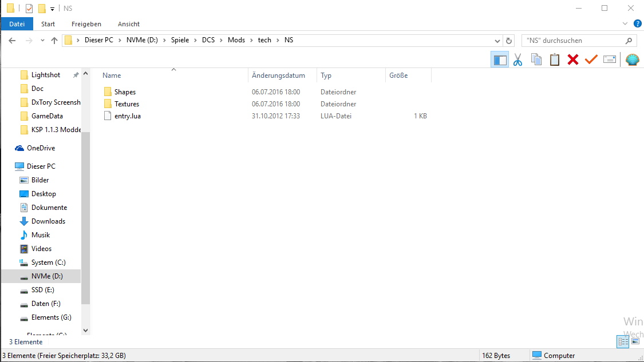Image resolution: width=644 pixels, height=362 pixels.
Task: Open Bilder in the navigation pane
Action: coord(40,180)
